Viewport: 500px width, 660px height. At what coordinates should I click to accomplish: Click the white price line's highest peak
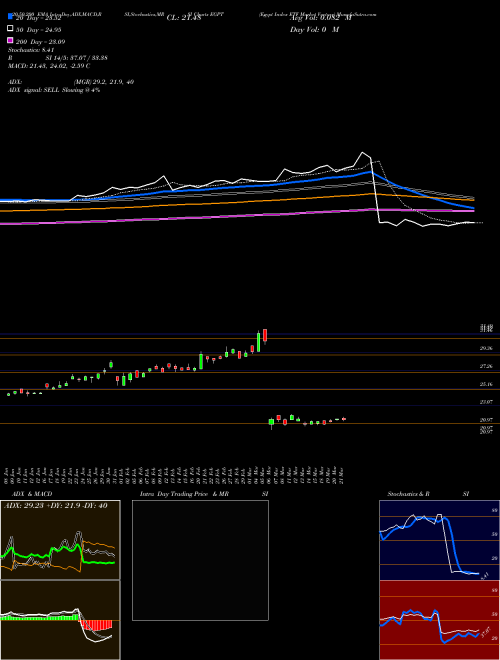(x=362, y=152)
